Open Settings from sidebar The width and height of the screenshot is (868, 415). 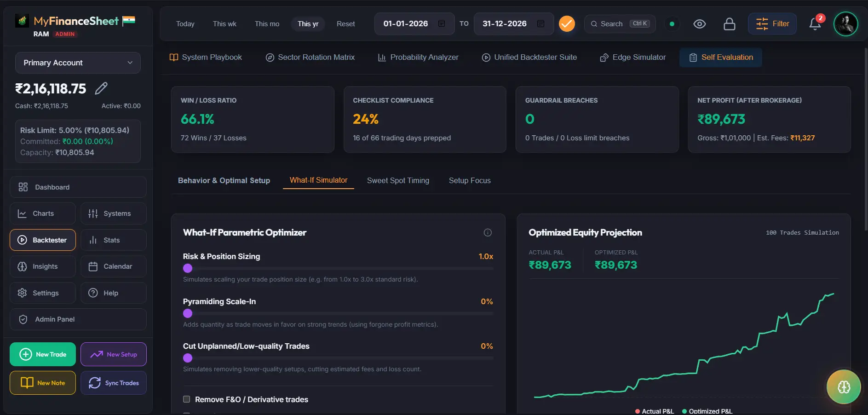click(43, 293)
